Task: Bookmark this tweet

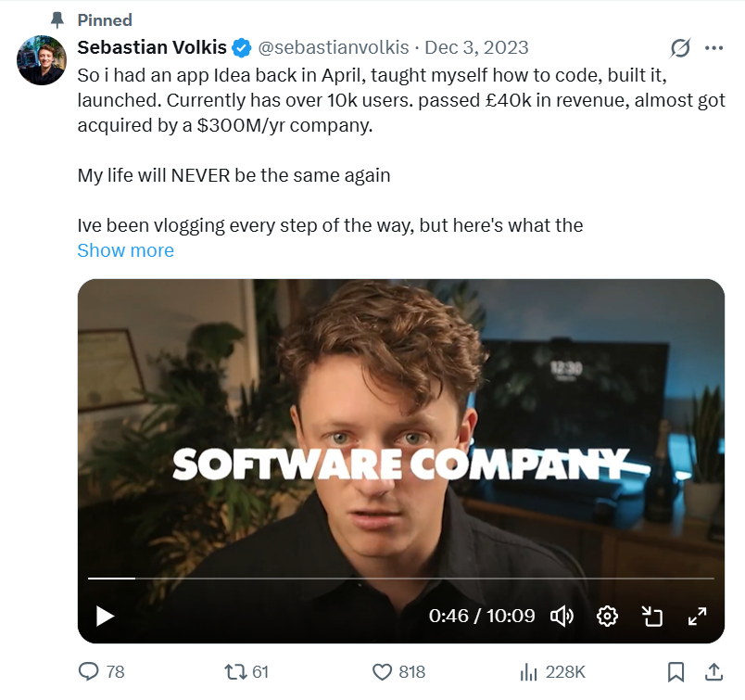Action: click(x=676, y=671)
